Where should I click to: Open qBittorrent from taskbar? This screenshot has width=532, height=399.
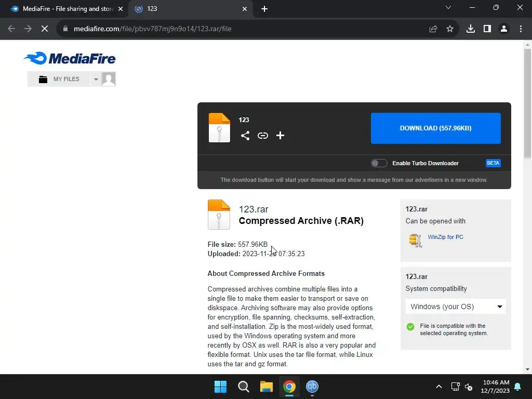(x=312, y=387)
